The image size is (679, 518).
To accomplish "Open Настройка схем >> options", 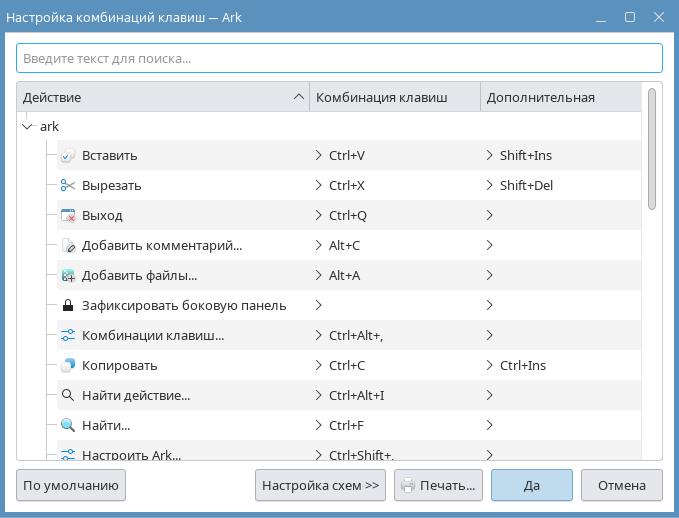I will pyautogui.click(x=320, y=486).
